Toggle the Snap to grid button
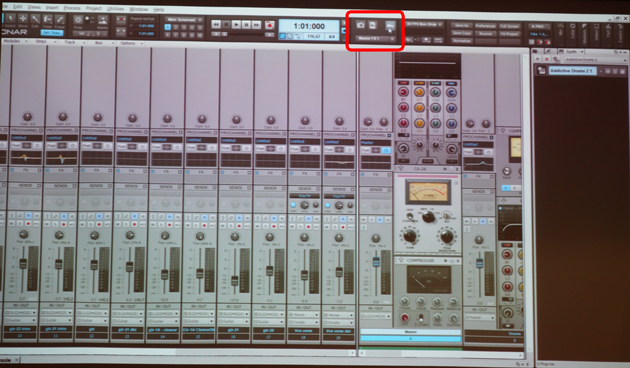Viewport: 630px width, 368px height. 78,19
